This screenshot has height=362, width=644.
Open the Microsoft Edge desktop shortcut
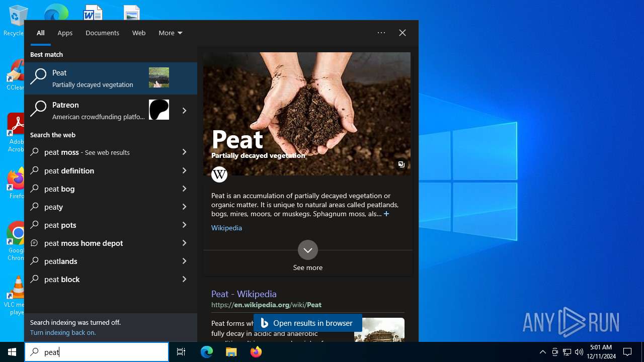[x=56, y=12]
